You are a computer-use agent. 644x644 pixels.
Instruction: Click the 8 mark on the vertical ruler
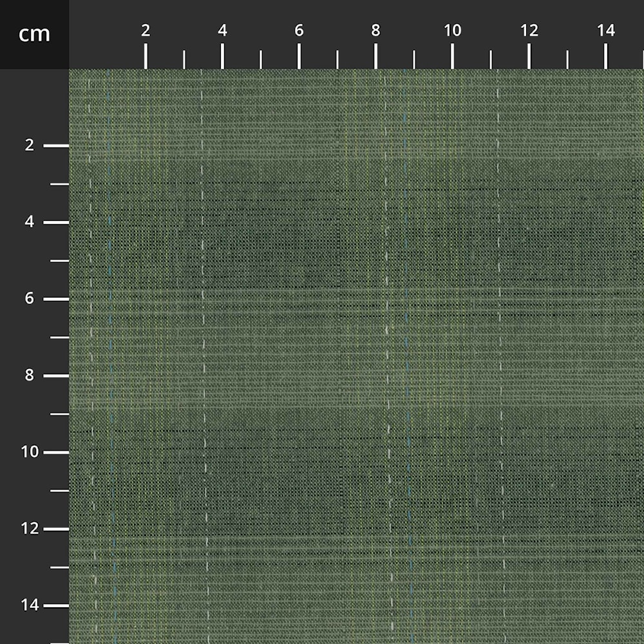click(29, 375)
